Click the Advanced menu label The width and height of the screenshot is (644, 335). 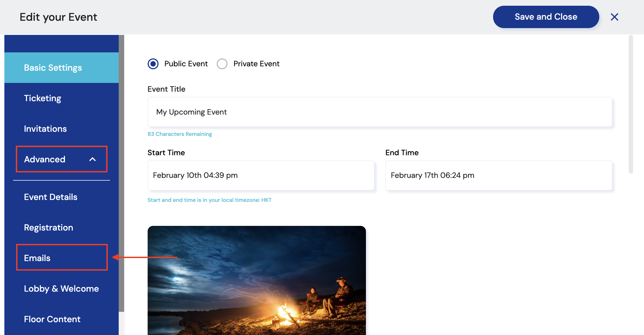[x=45, y=159]
